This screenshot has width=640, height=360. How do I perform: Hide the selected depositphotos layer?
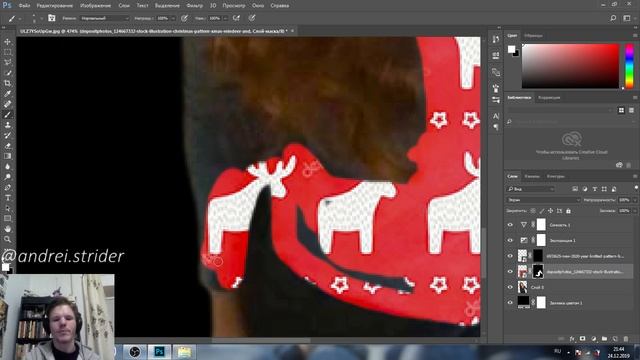pyautogui.click(x=510, y=271)
